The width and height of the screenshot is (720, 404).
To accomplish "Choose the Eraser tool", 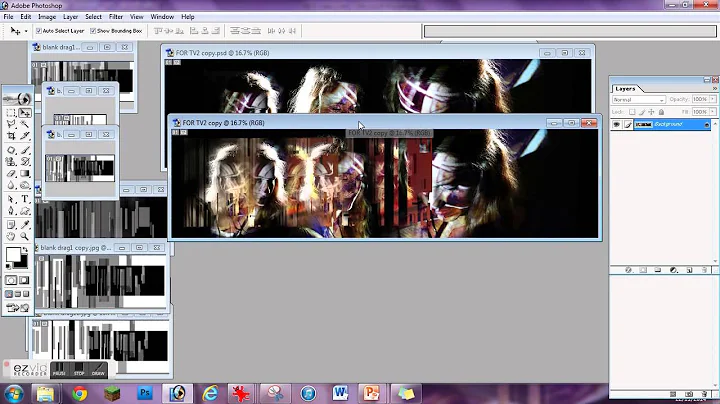I will coord(11,174).
